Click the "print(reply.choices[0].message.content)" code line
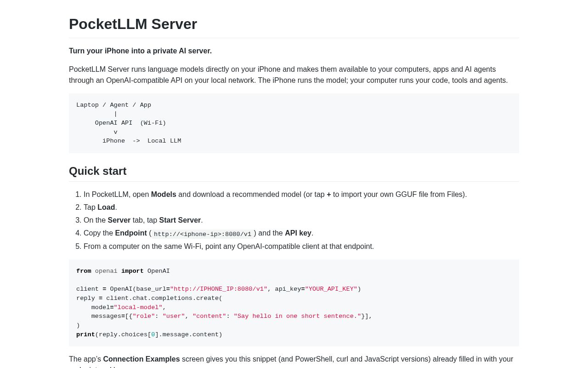The height and width of the screenshot is (368, 588). 149,334
